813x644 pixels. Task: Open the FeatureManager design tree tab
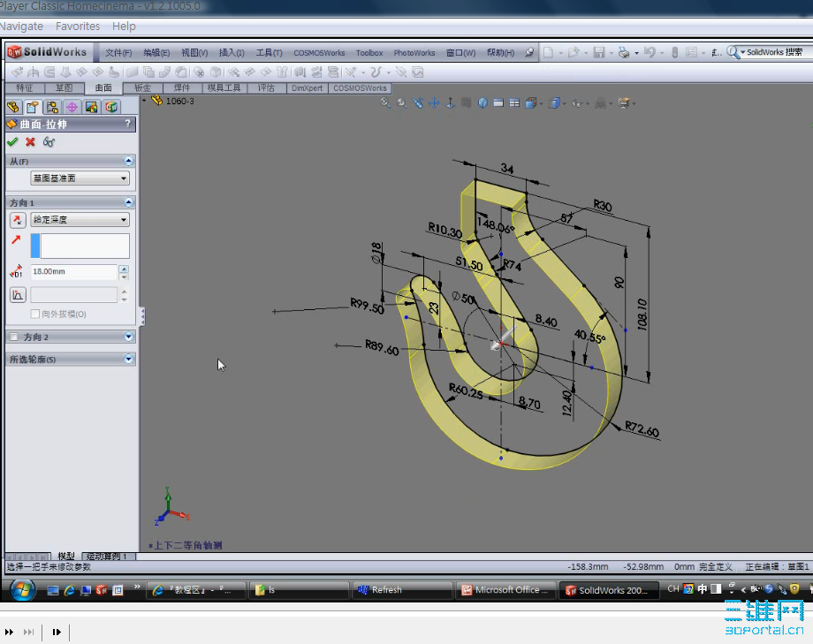[13, 108]
